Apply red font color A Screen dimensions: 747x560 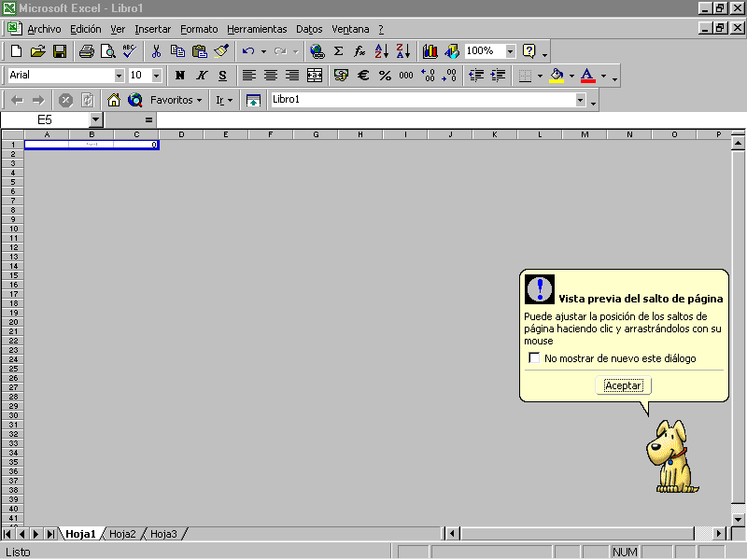[x=588, y=76]
